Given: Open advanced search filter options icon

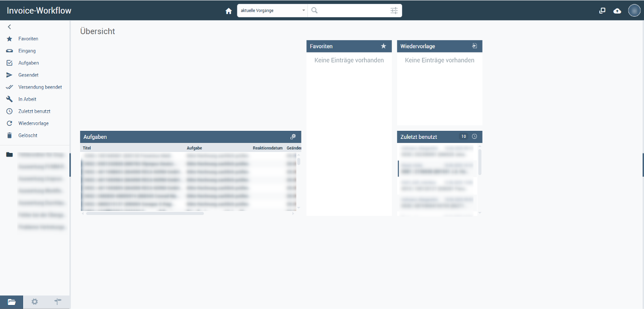Looking at the screenshot, I should 394,11.
